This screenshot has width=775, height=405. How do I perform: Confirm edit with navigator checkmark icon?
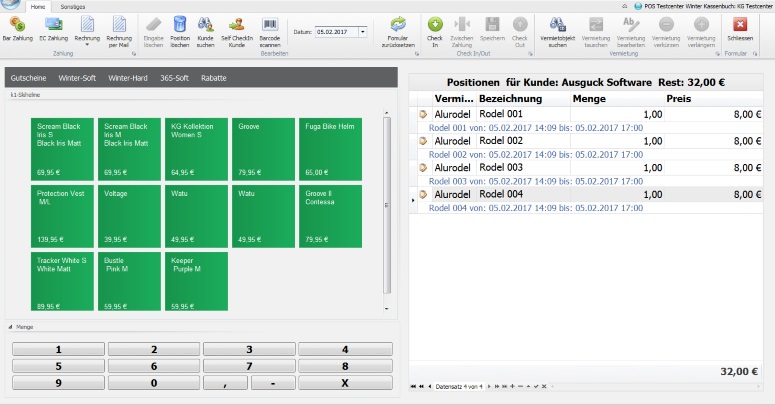pyautogui.click(x=536, y=386)
